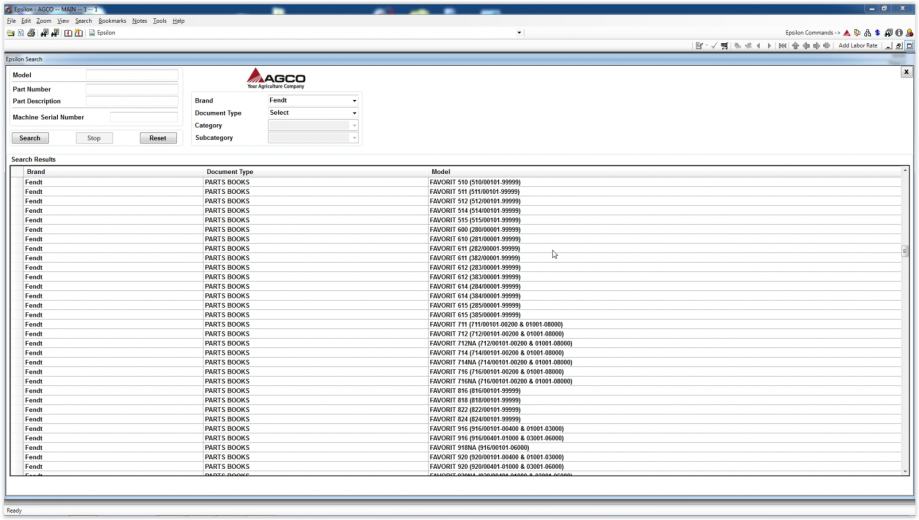Click the gray right-arrow navigation icon
This screenshot has width=919, height=520.
tap(816, 46)
